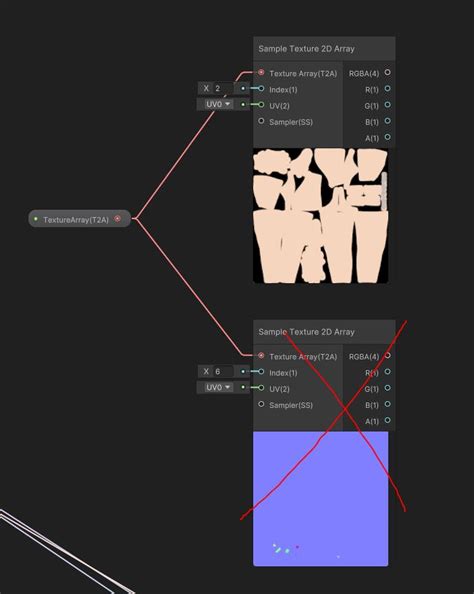The image size is (474, 594).
Task: Click A(1) output port of index 2 node
Action: point(387,137)
